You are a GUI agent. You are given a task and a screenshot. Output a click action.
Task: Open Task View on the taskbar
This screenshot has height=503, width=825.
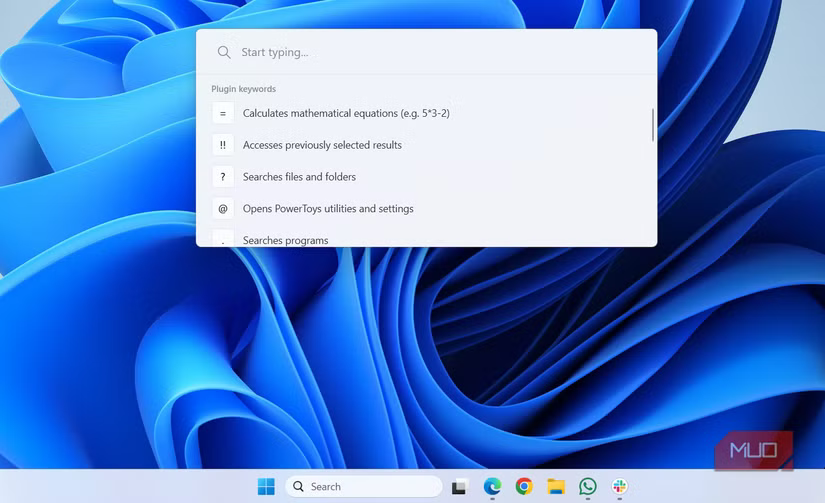tap(459, 487)
